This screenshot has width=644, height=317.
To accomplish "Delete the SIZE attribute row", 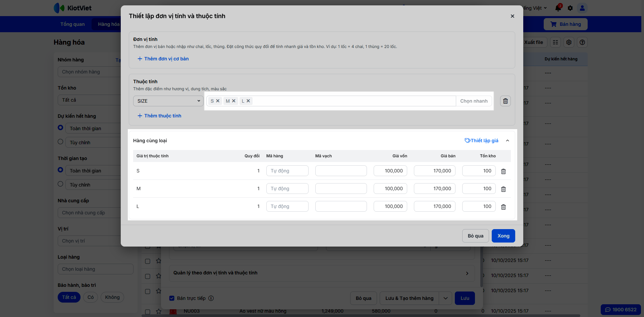I will click(x=505, y=101).
